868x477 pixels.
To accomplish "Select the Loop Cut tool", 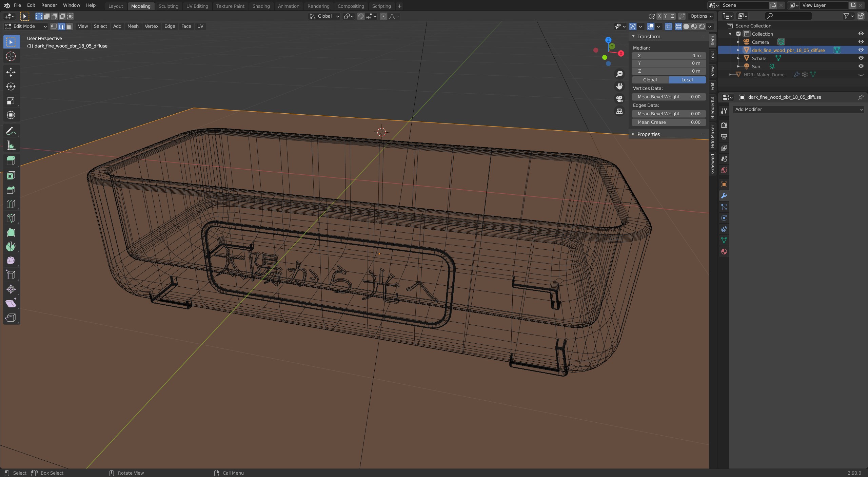I will point(11,204).
